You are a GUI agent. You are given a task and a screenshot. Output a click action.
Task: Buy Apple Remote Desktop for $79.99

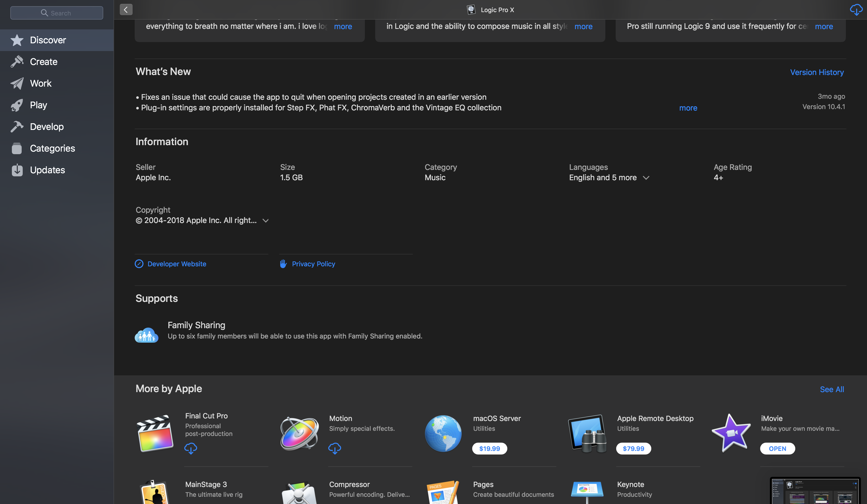click(633, 449)
